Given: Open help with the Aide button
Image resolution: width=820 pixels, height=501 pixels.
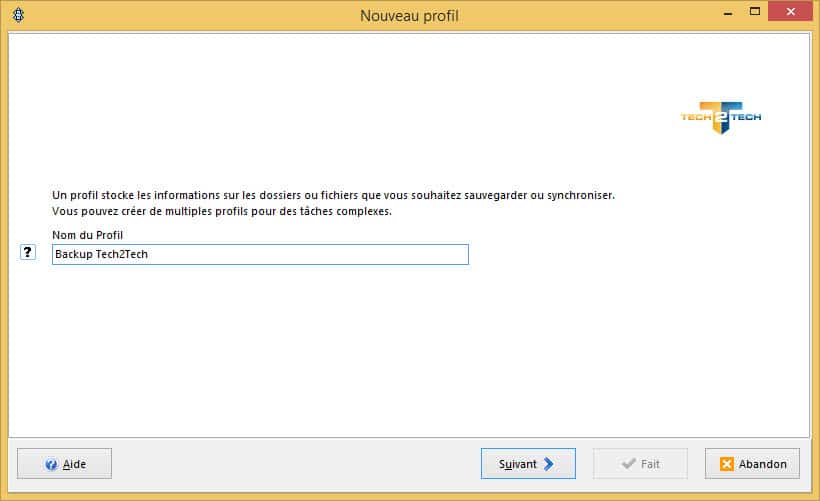Looking at the screenshot, I should [65, 464].
